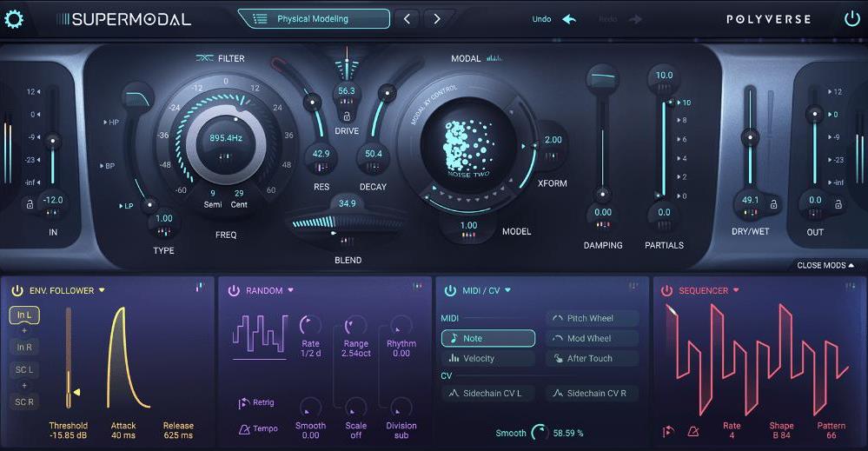The image size is (868, 451).
Task: Adjust the Dry/Wet slider handle
Action: pos(750,137)
